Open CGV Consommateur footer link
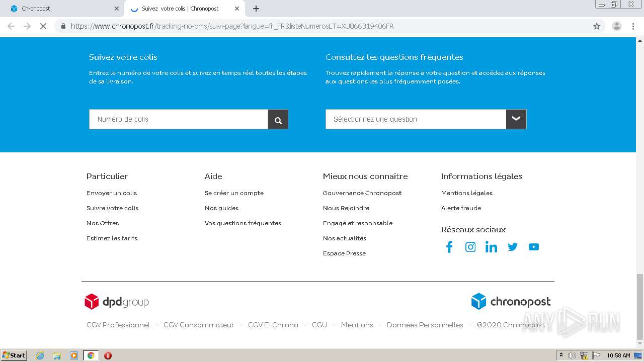Screen dimensions: 644x362 pos(199,325)
